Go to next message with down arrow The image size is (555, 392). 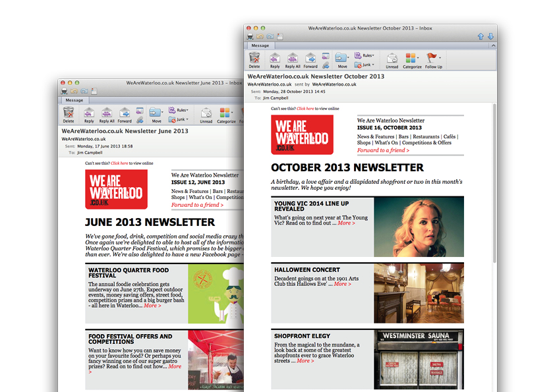pyautogui.click(x=490, y=36)
